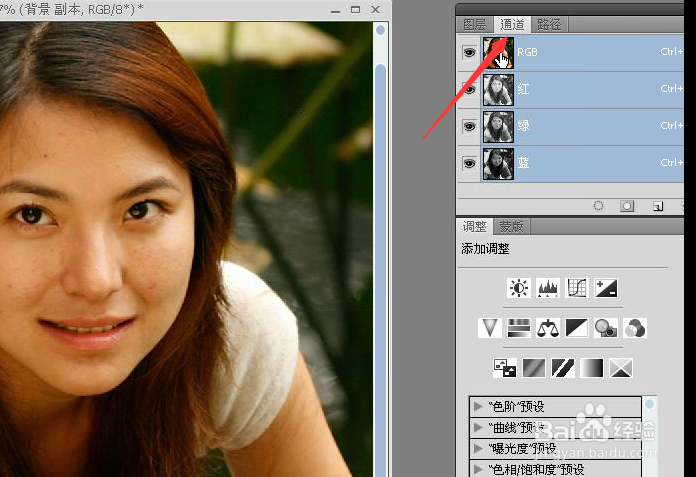Viewport: 696px width, 477px height.
Task: Switch to the 图层 tab
Action: coord(475,24)
